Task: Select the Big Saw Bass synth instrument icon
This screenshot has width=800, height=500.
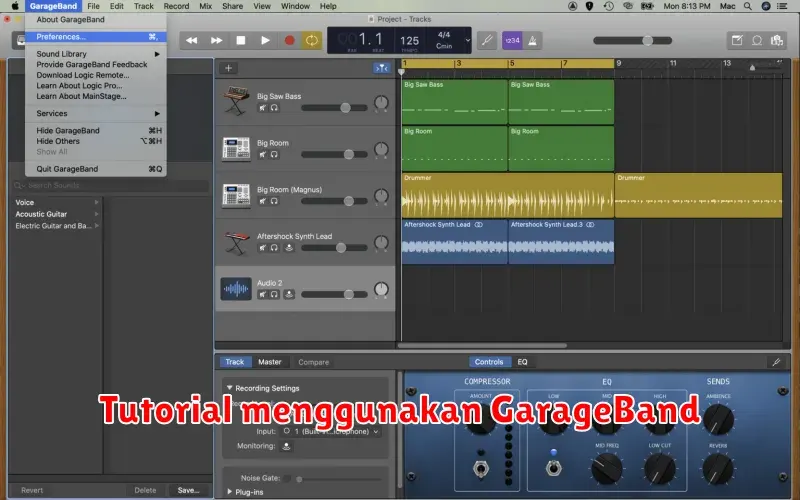Action: (236, 101)
